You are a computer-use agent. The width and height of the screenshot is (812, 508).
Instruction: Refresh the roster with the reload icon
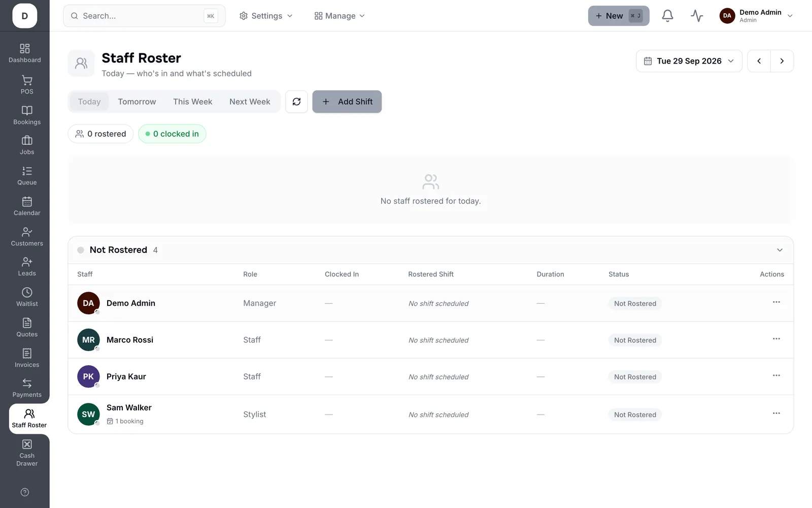[x=296, y=102]
